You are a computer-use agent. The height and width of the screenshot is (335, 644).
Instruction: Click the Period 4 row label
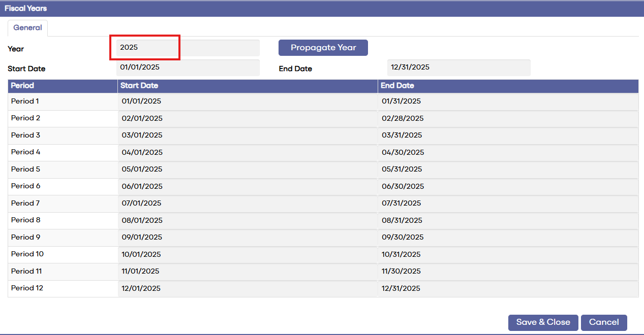pyautogui.click(x=25, y=152)
